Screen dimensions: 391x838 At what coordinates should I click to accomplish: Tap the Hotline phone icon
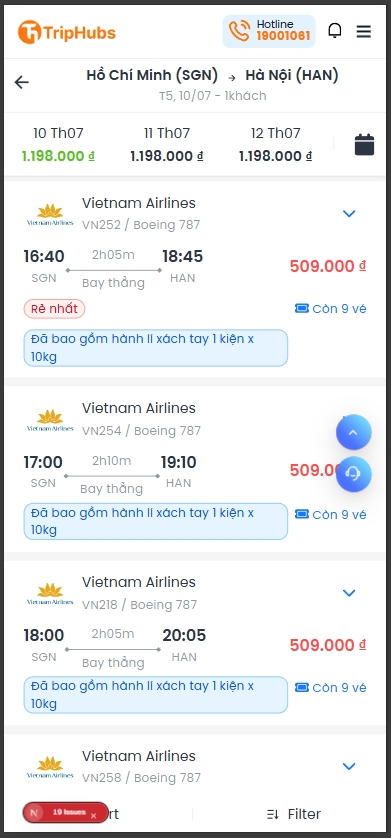(x=239, y=31)
